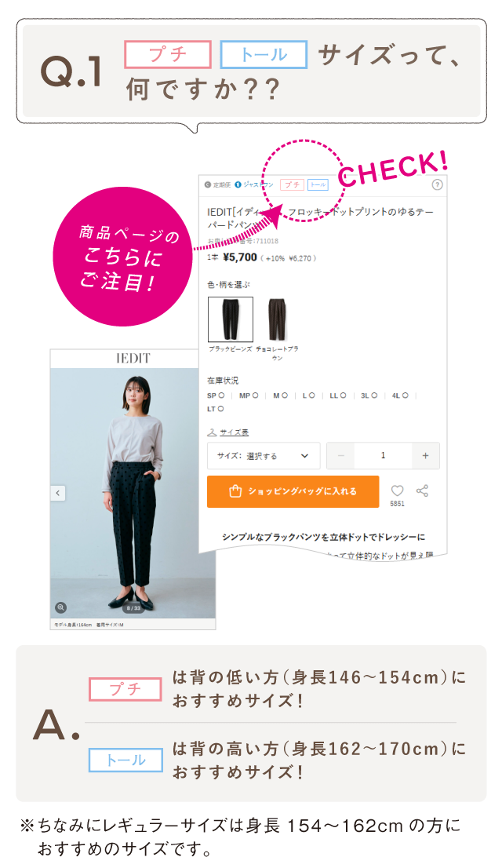
Task: Click ショッピングバッグに入れる button
Action: click(293, 491)
